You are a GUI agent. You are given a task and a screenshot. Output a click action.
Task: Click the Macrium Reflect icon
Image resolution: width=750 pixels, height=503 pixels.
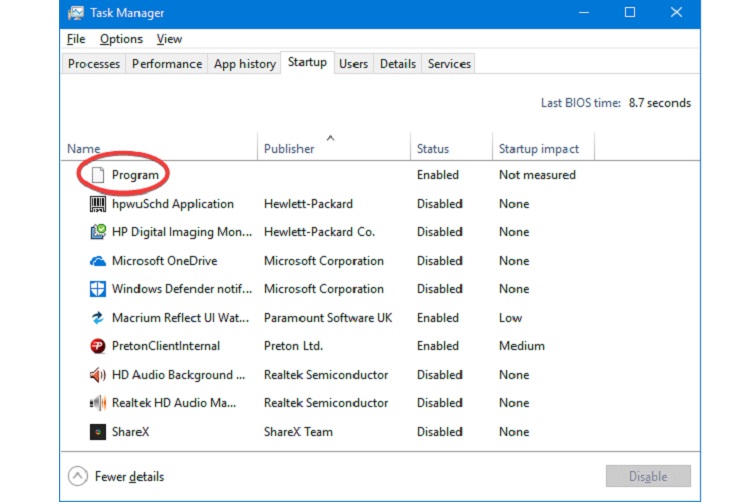[98, 318]
